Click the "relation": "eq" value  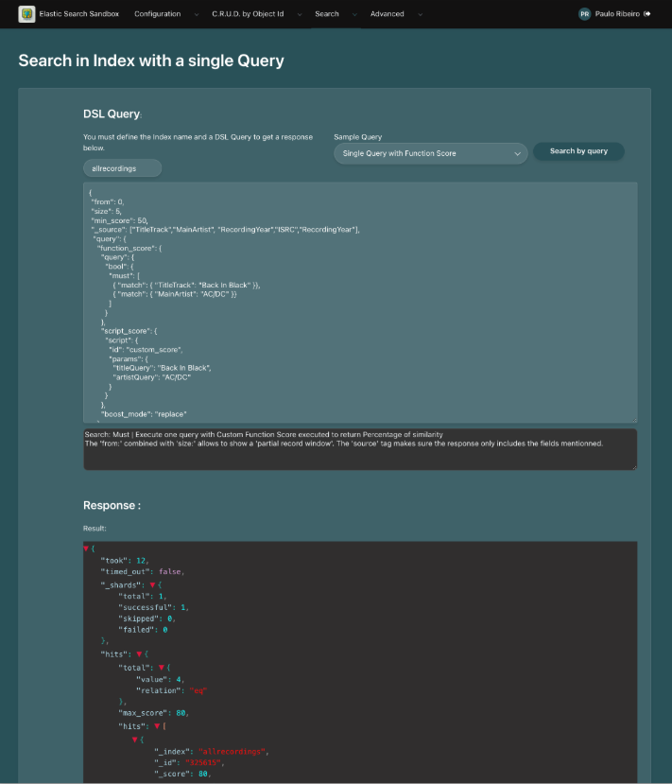198,690
